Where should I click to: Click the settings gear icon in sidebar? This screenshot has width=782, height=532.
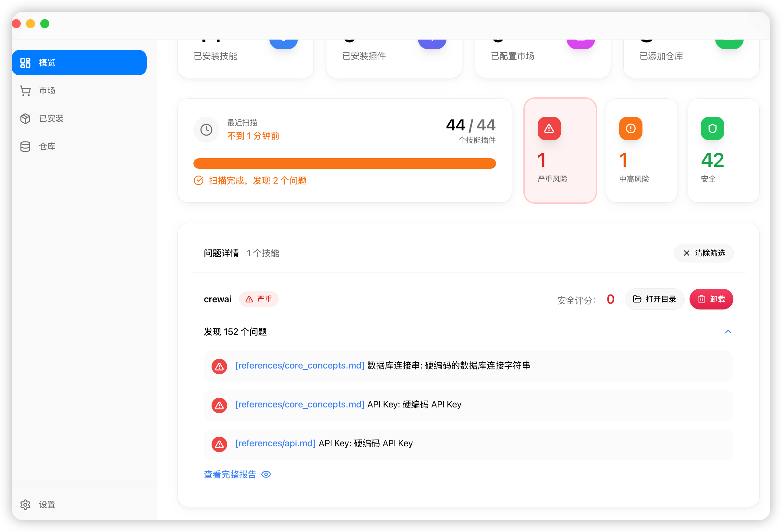[x=25, y=504]
